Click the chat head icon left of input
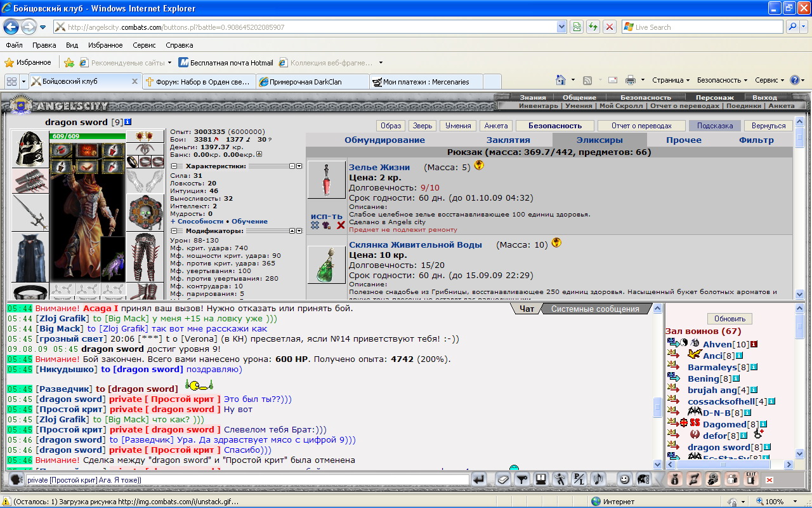 [x=16, y=479]
